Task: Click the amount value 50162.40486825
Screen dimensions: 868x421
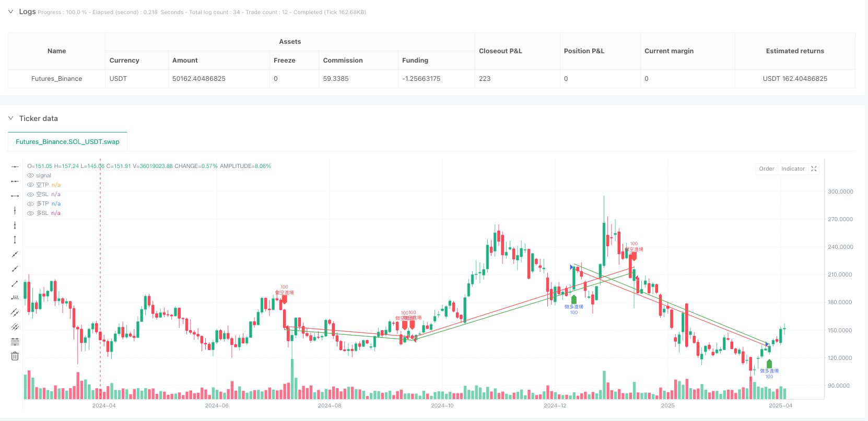Action: (x=199, y=79)
